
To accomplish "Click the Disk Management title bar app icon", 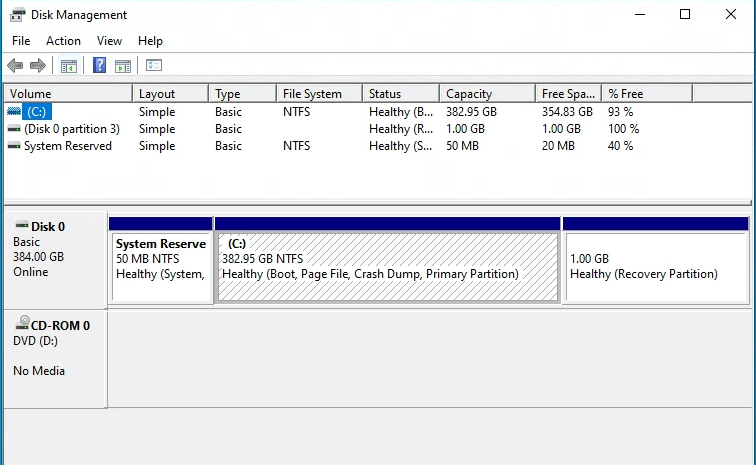I will pos(18,15).
